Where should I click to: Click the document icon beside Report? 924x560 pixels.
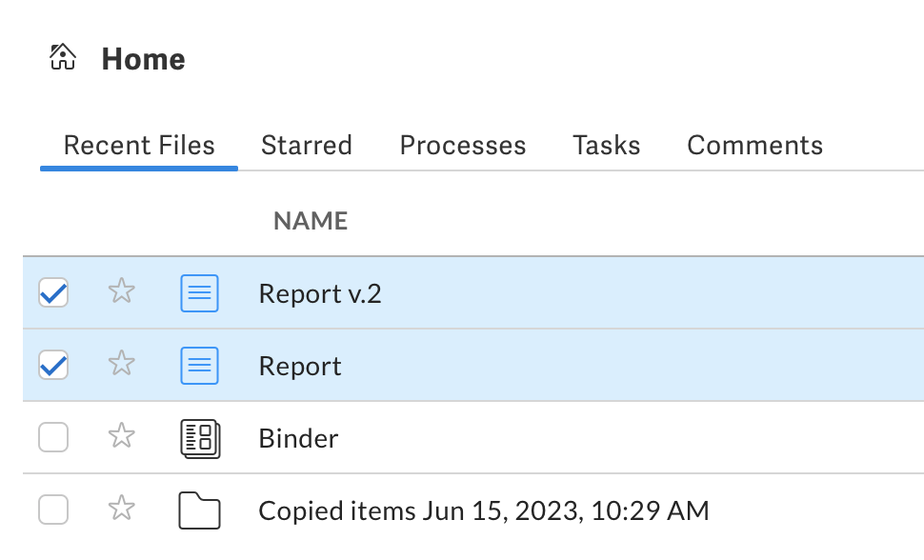(x=199, y=365)
